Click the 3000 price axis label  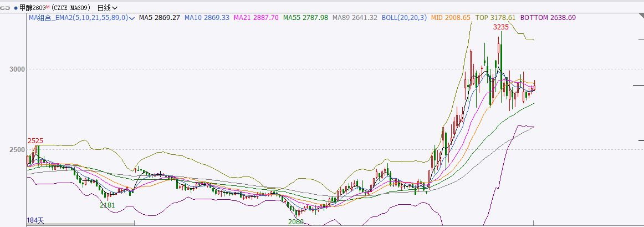pos(16,69)
